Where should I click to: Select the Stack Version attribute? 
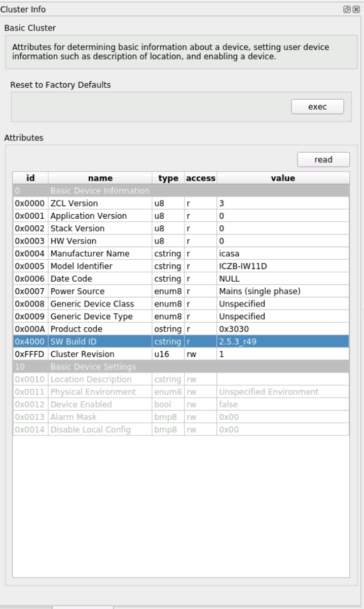tap(181, 228)
